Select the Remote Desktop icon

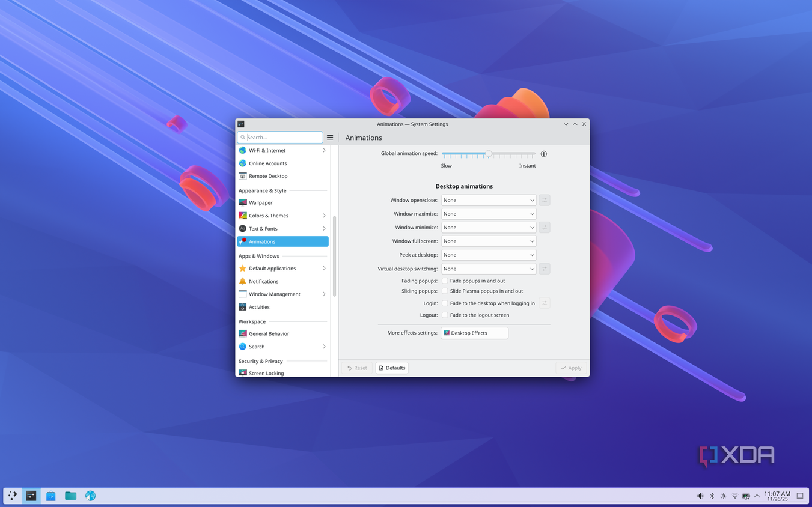tap(243, 176)
